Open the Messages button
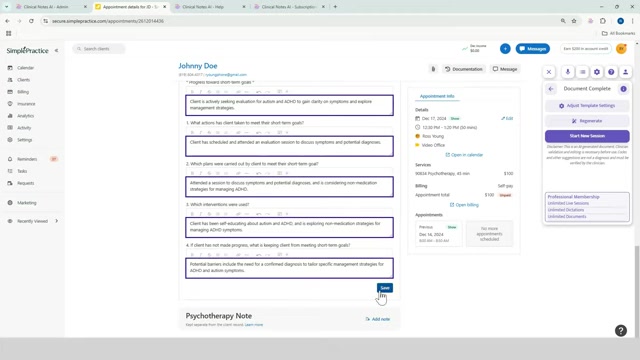Screen dimensions: 640x360 pyautogui.click(x=533, y=49)
